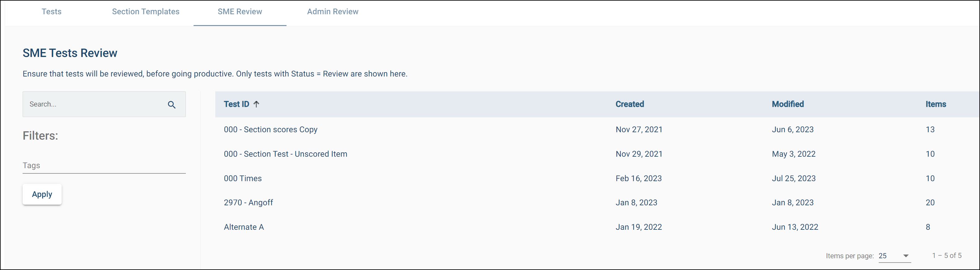980x270 pixels.
Task: Click the Tags filter field
Action: click(104, 166)
